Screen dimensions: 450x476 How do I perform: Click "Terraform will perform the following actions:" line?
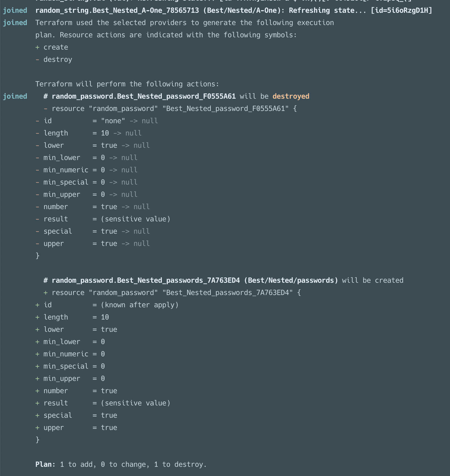click(127, 84)
